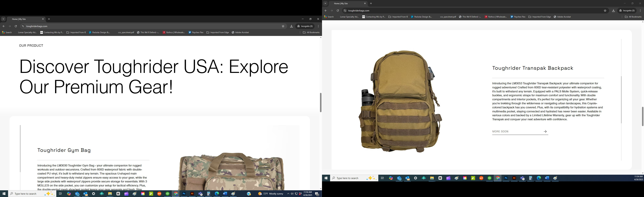644x197 pixels.
Task: Open downloads in right Chrome window
Action: click(613, 11)
